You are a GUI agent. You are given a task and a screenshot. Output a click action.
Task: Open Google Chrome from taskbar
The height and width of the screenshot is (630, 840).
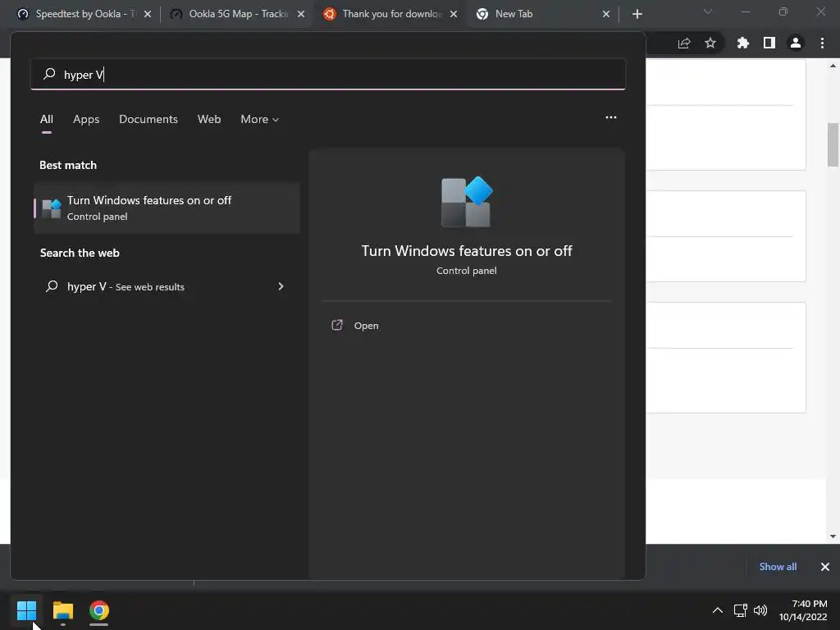[x=99, y=610]
